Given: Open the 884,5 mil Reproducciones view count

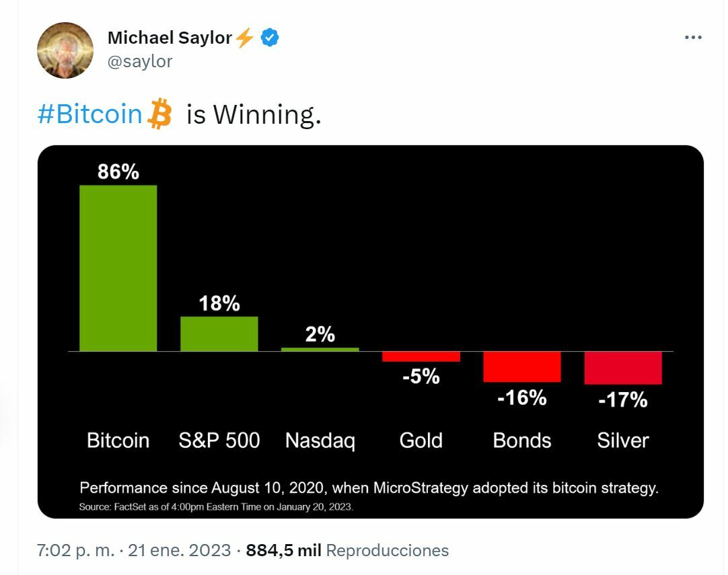Looking at the screenshot, I should point(347,551).
